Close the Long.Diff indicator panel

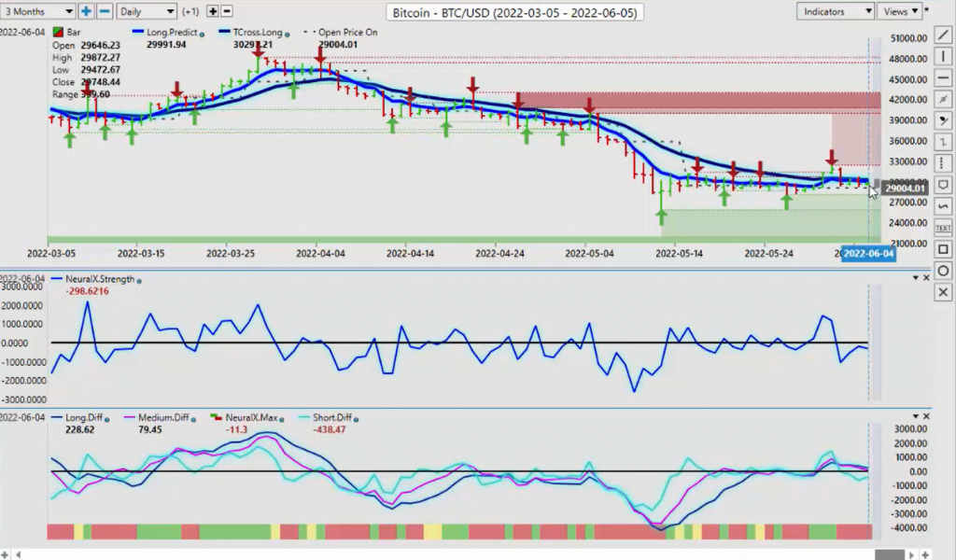pos(926,416)
